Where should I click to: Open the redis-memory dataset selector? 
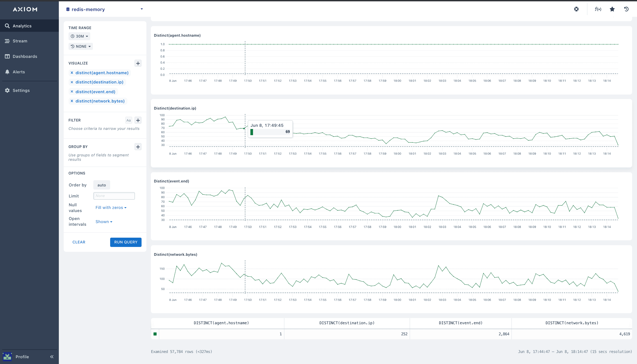click(104, 9)
